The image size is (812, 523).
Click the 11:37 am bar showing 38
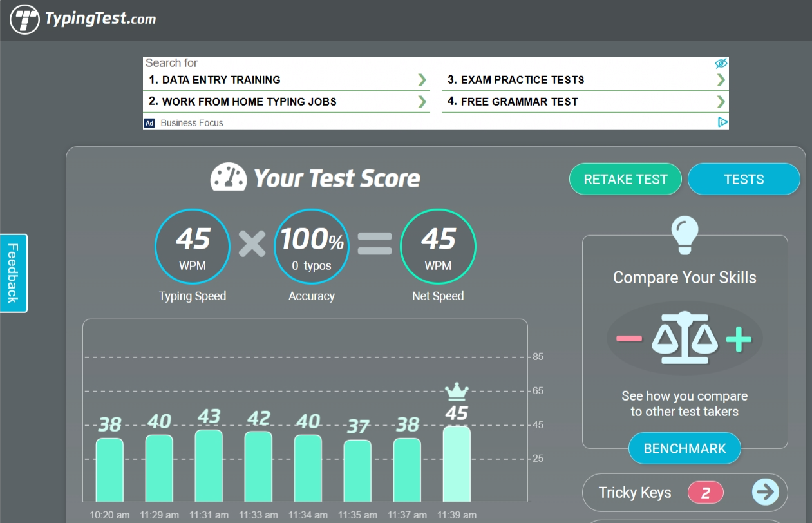407,470
